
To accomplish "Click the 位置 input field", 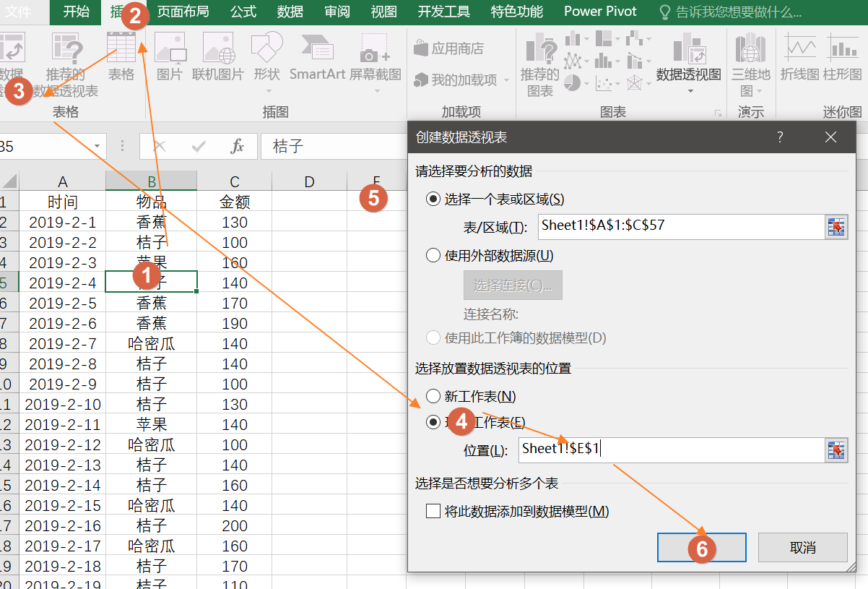I will coord(672,450).
